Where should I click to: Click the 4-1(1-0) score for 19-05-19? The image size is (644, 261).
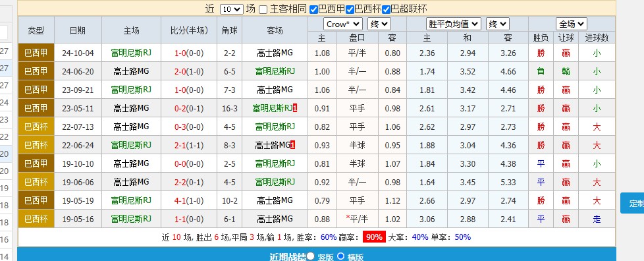click(189, 200)
